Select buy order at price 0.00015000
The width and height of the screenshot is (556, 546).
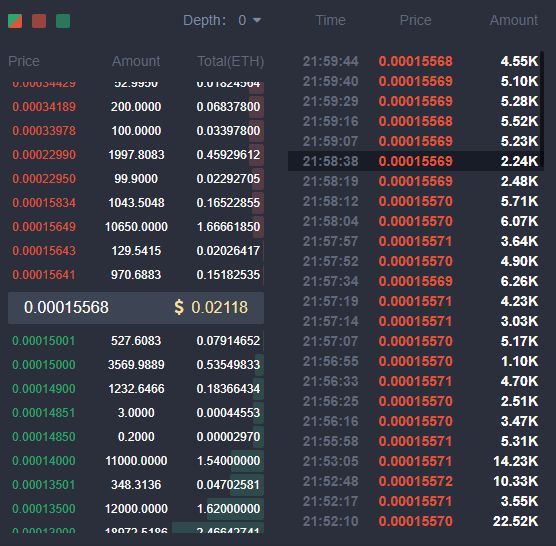click(136, 365)
